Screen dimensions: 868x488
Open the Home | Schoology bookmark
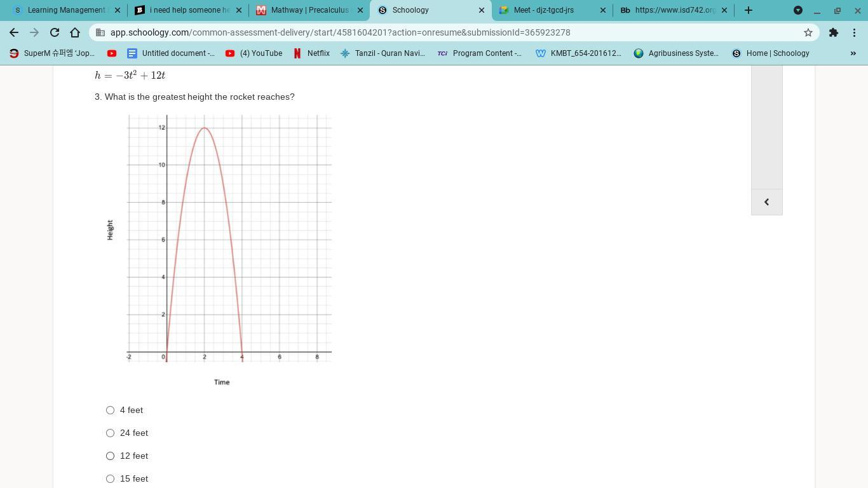pos(771,53)
